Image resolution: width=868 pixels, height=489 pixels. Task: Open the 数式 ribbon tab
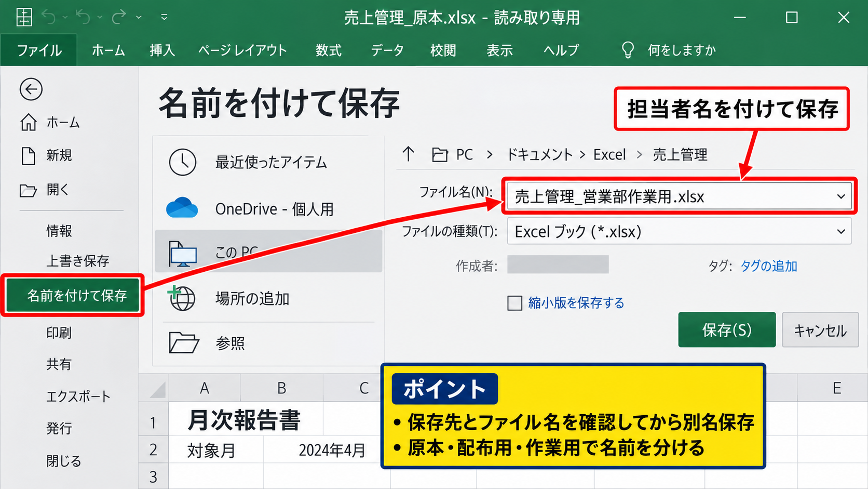pyautogui.click(x=329, y=50)
